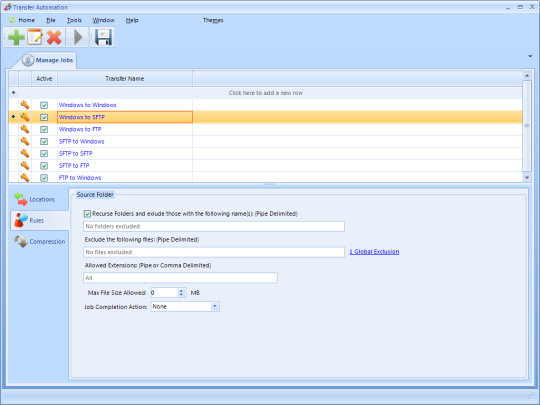This screenshot has height=405, width=540.
Task: Click the red X Delete job icon
Action: (54, 37)
